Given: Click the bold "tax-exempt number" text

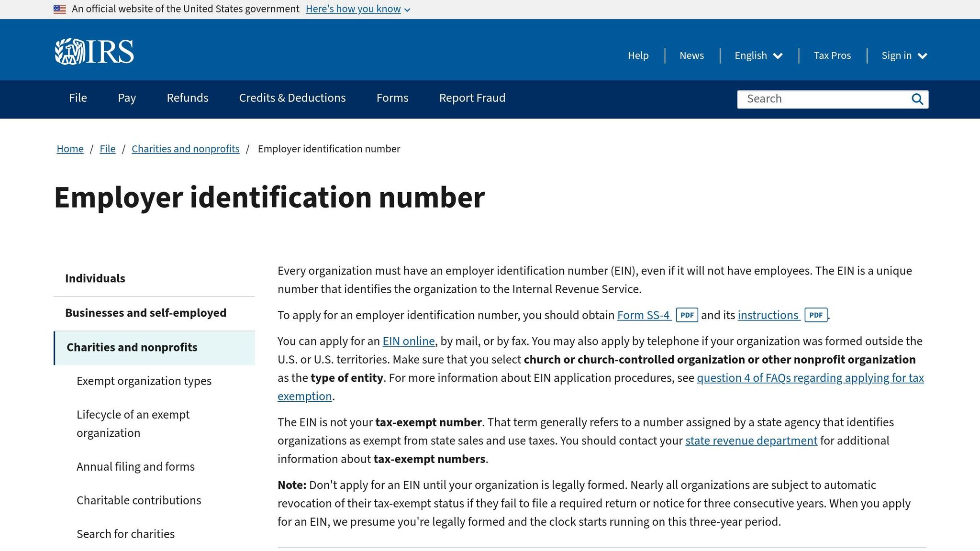Looking at the screenshot, I should point(428,422).
